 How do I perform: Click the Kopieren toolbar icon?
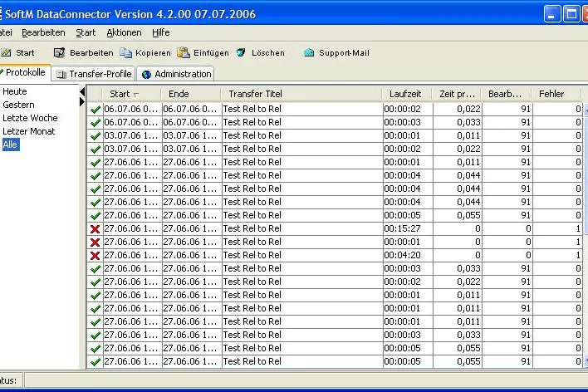(126, 53)
